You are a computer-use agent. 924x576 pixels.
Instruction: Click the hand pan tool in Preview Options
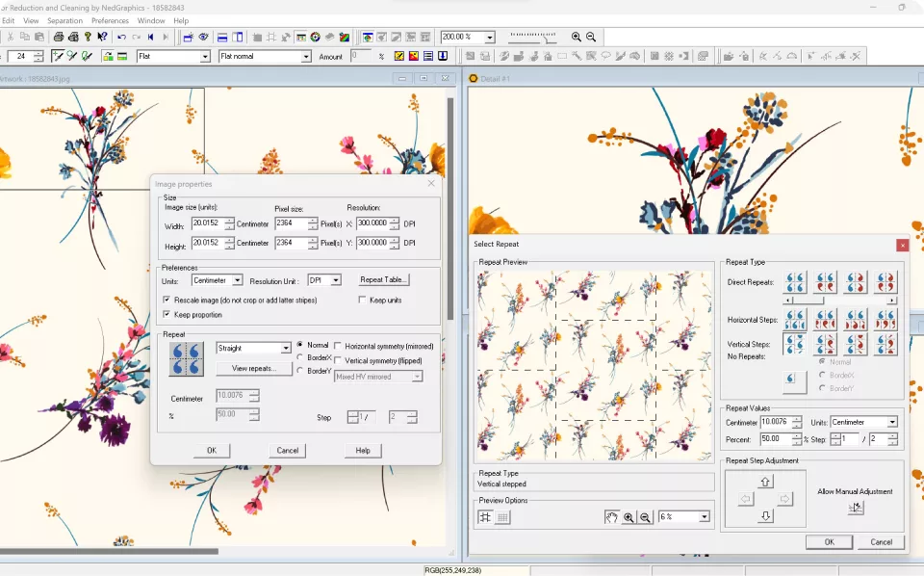tap(611, 517)
